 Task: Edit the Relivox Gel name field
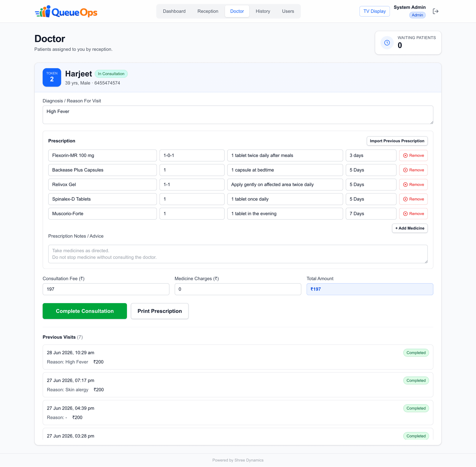pyautogui.click(x=102, y=185)
